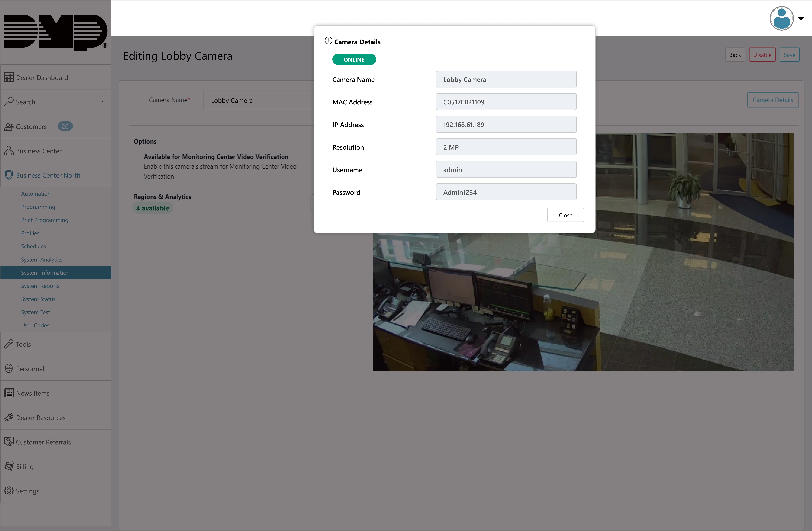The height and width of the screenshot is (531, 812).
Task: Click the Tools wrench icon
Action: tap(9, 344)
